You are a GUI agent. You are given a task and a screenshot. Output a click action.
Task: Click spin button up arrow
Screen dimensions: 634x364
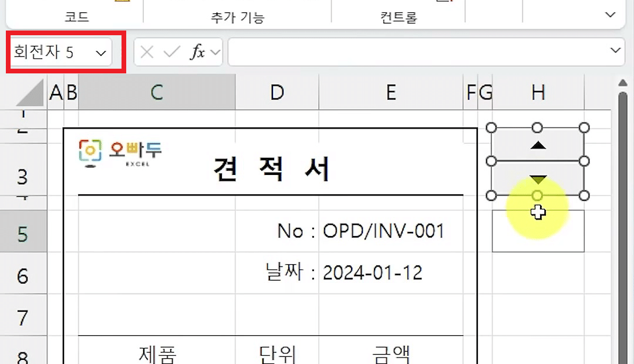[538, 145]
